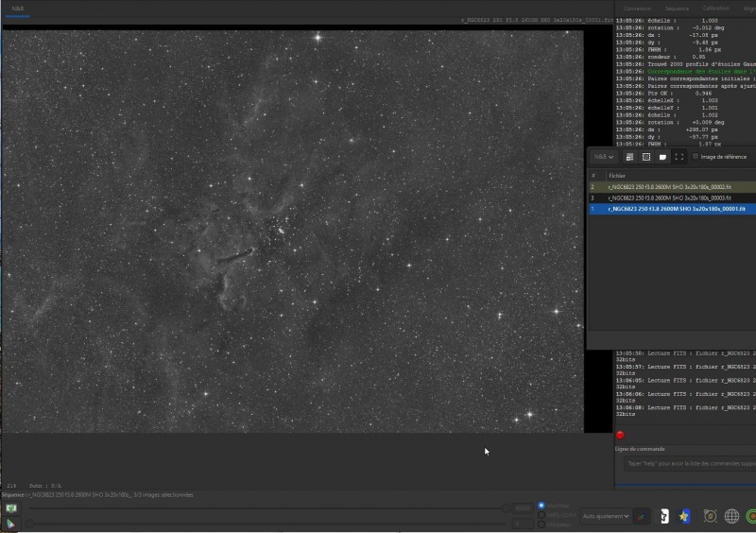Image resolution: width=756 pixels, height=533 pixels.
Task: Click the Ligne de commande label
Action: click(640, 449)
